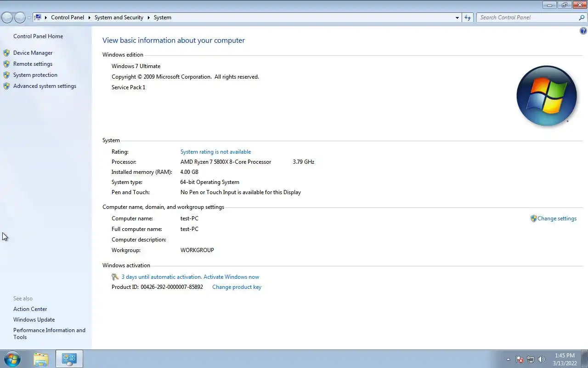Click System rating is not available link

tap(215, 152)
